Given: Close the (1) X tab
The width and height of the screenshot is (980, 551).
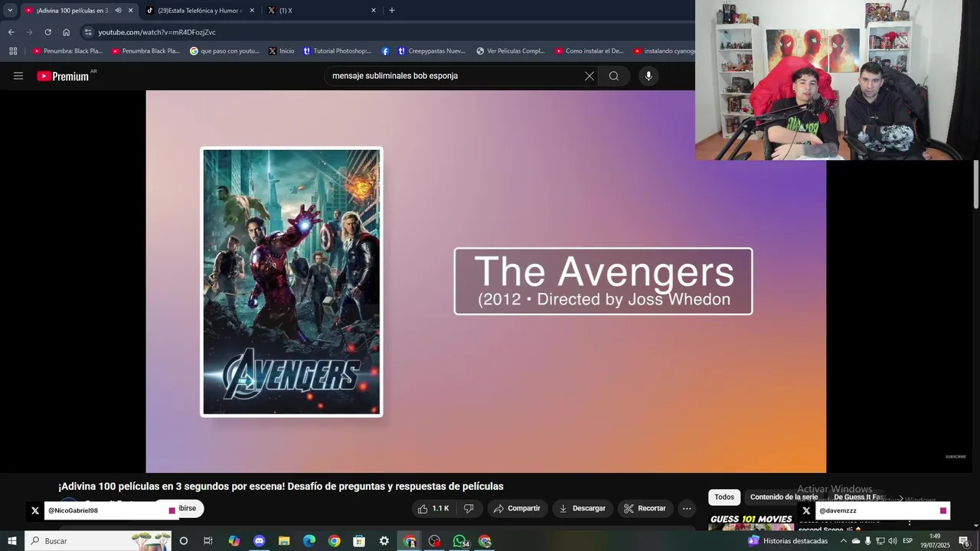Looking at the screenshot, I should click(x=374, y=11).
